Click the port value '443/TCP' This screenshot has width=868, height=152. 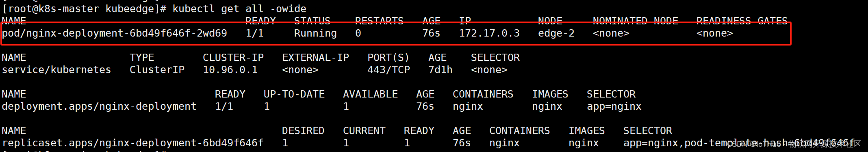389,70
